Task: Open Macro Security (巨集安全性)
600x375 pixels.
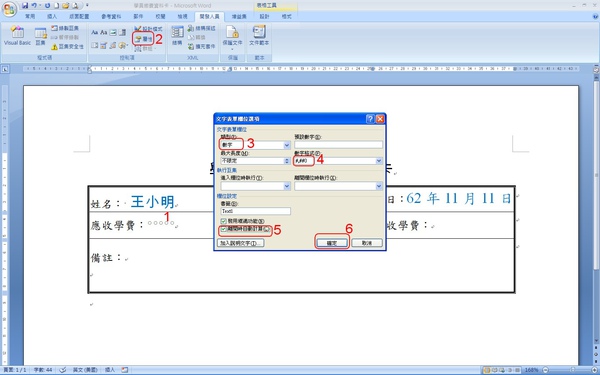Action: pyautogui.click(x=67, y=47)
